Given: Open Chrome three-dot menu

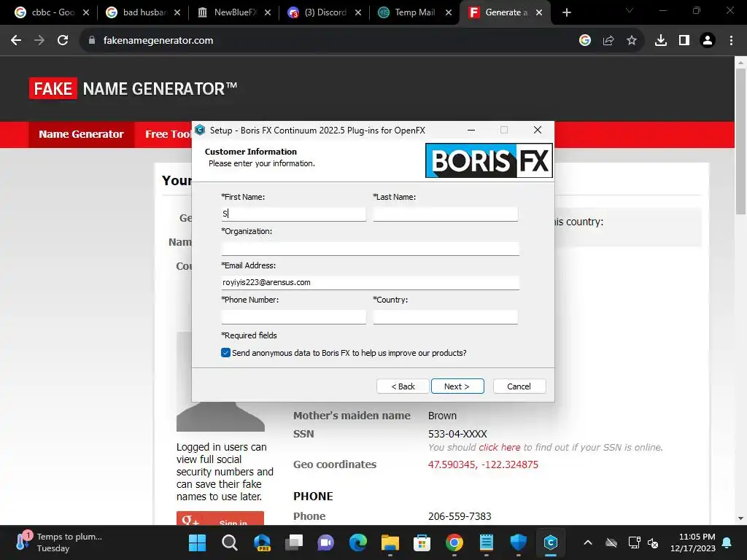Looking at the screenshot, I should [x=731, y=41].
